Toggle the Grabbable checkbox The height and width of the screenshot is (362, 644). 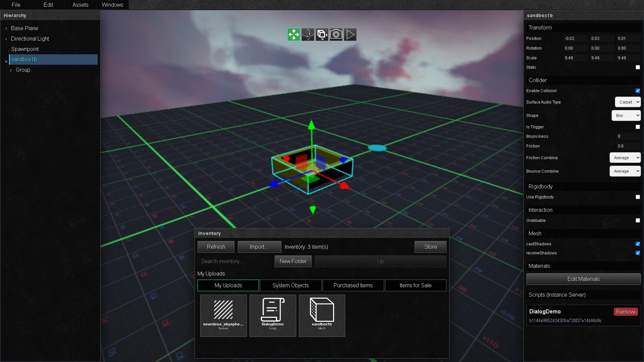pos(638,221)
